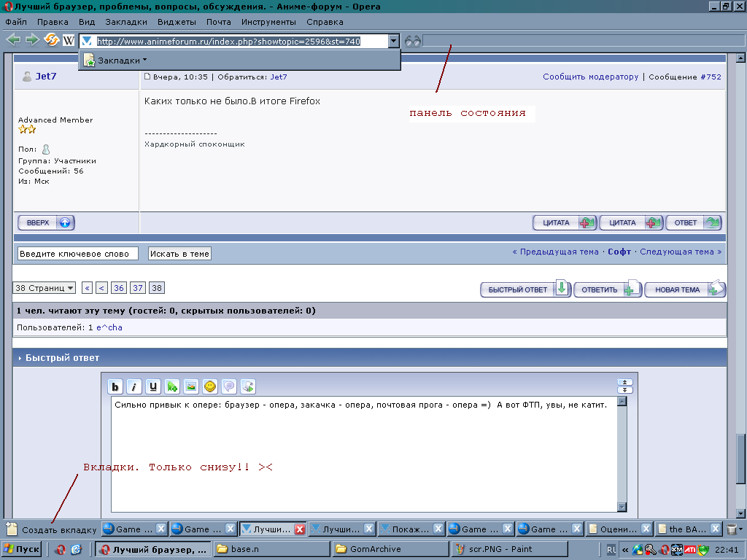Open the smiley emoticon picker
This screenshot has height=560, width=747.
click(x=210, y=387)
